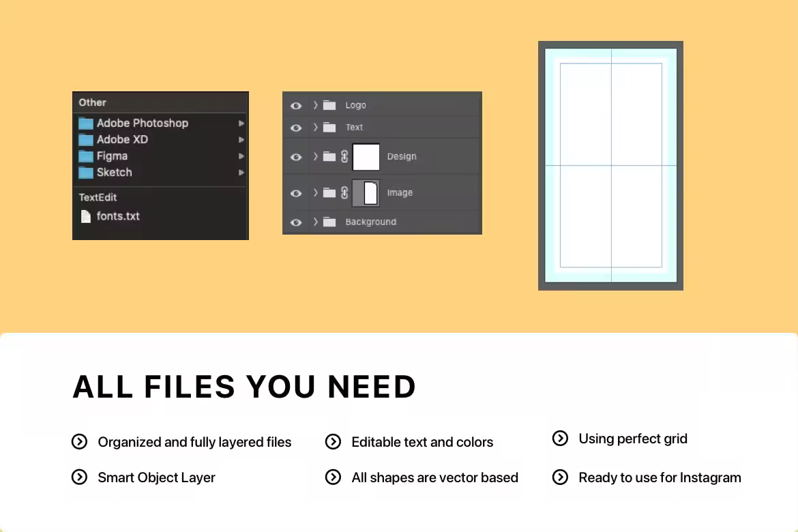Click the Editable text and colors text
Image resolution: width=798 pixels, height=532 pixels.
tap(422, 442)
